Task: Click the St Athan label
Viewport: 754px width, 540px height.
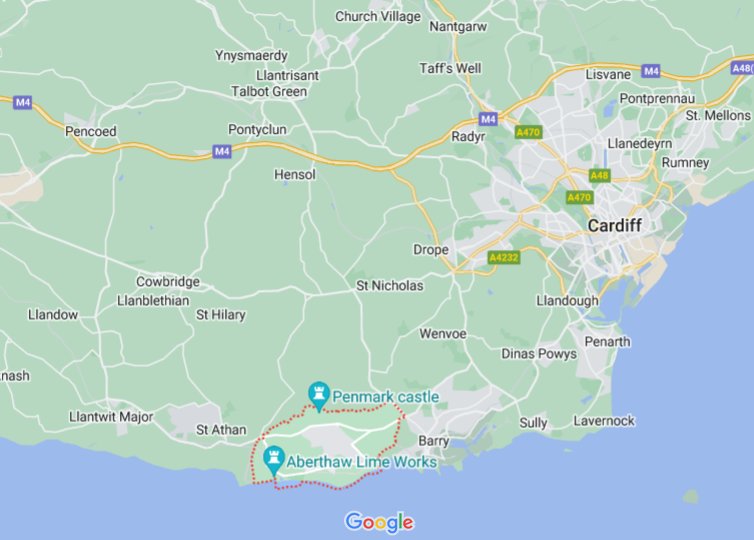Action: click(221, 430)
